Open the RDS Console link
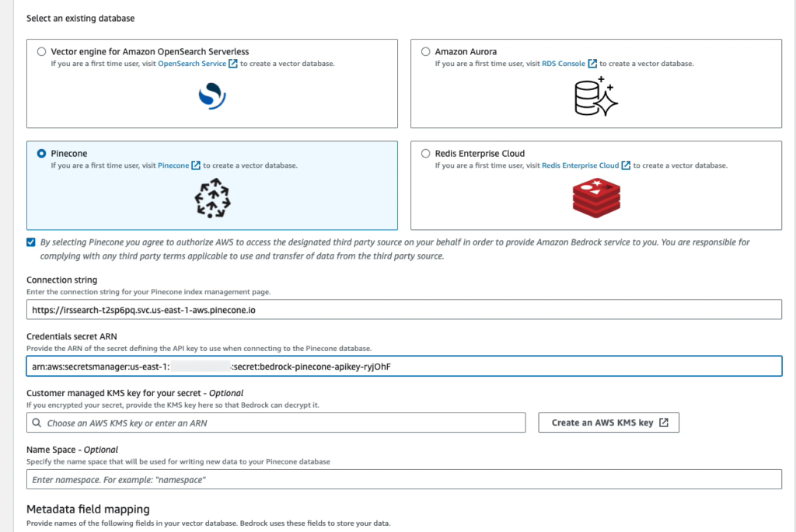The height and width of the screenshot is (532, 796). [564, 64]
